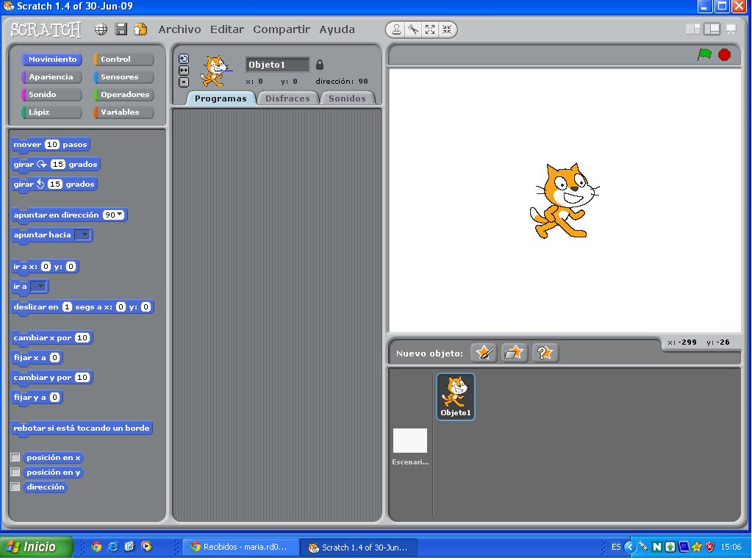Enable the 'posición en y' stage monitor
Viewport: 752px width, 560px height.
point(15,472)
